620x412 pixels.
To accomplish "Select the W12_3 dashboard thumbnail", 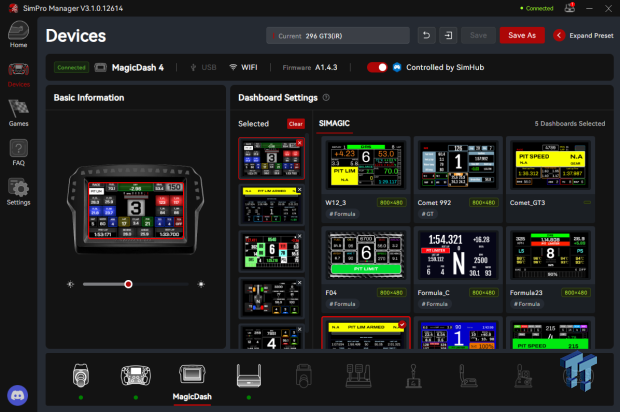I will (366, 164).
